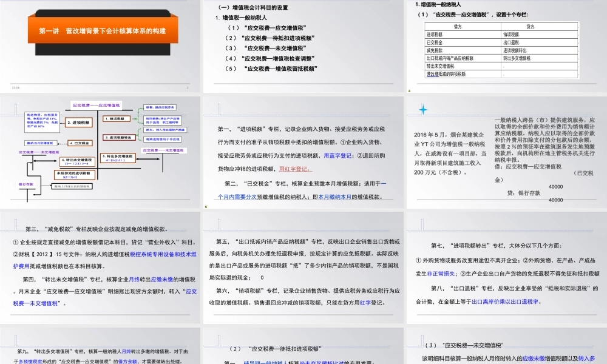Click the "转出多交增值税" box in the chart
Image resolution: width=607 pixels, height=364 pixels.
[118, 157]
